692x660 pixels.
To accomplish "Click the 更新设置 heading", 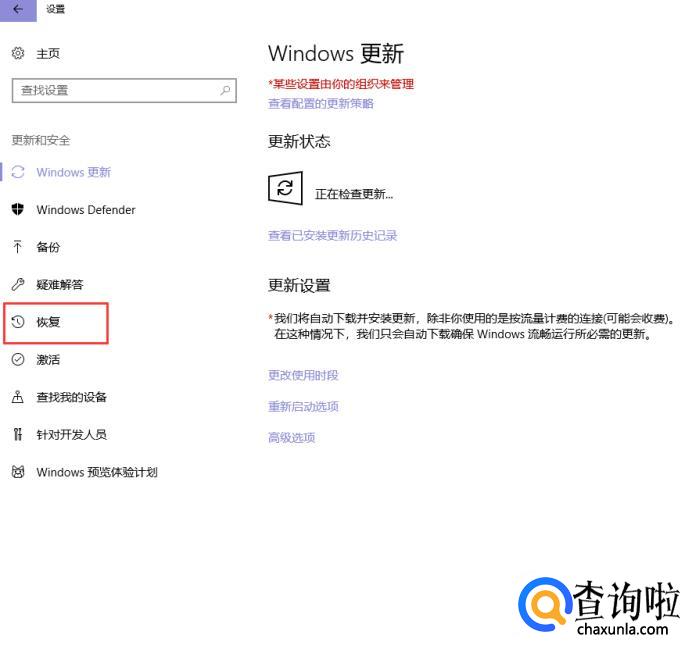I will pyautogui.click(x=299, y=285).
